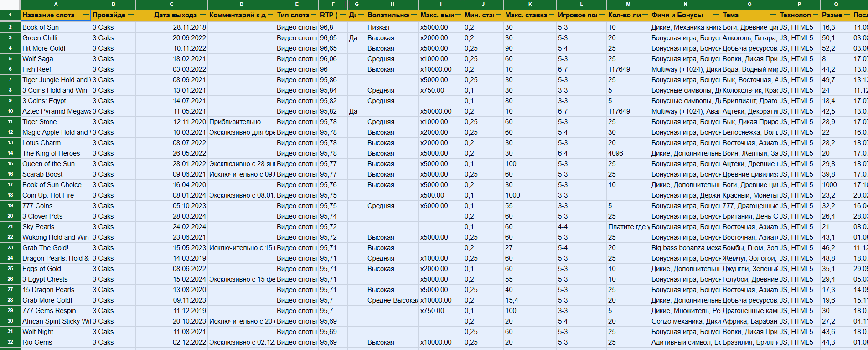Select the Book of Sun cell
The height and width of the screenshot is (350, 868).
(56, 27)
